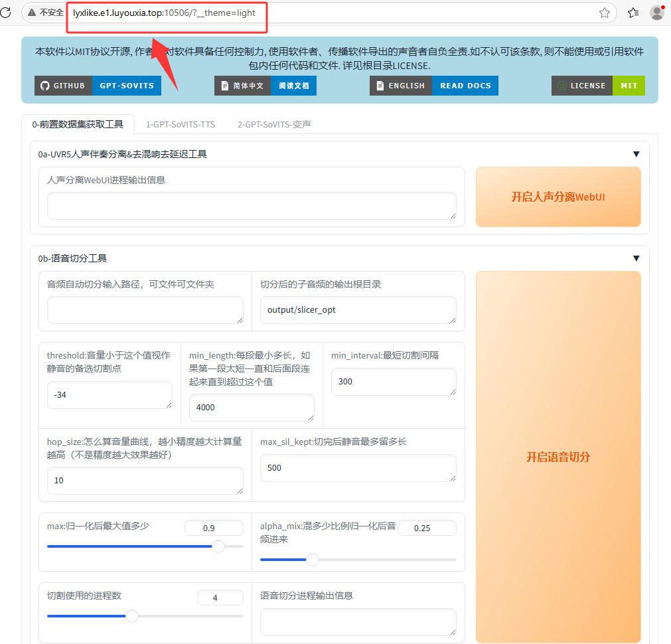Collapse the 0b-语音切分工具 section
The image size is (671, 644).
point(636,258)
